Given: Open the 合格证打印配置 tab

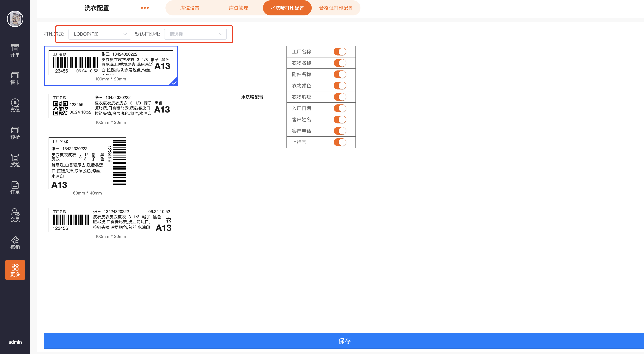Looking at the screenshot, I should coord(336,8).
